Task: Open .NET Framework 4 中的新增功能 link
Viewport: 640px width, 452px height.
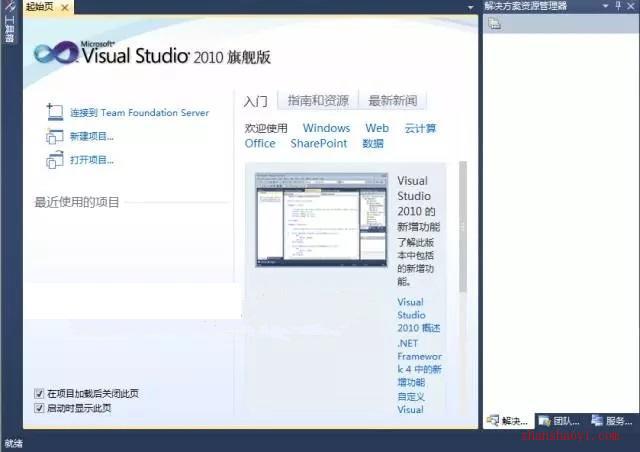Action: coord(419,363)
